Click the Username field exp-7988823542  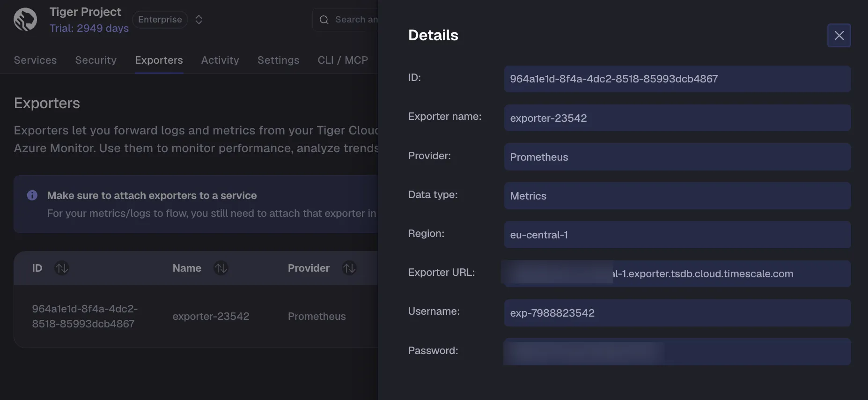pyautogui.click(x=677, y=313)
